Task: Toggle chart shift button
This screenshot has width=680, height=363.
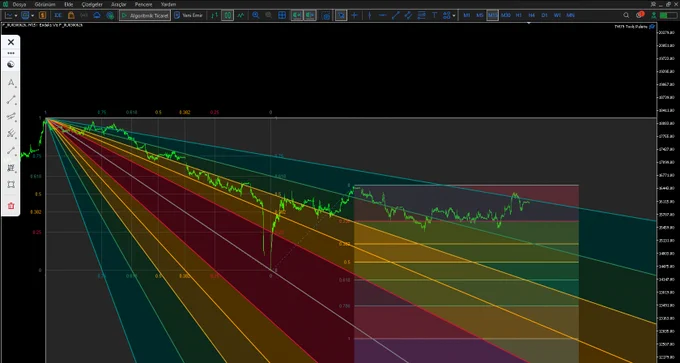Action: pos(310,15)
